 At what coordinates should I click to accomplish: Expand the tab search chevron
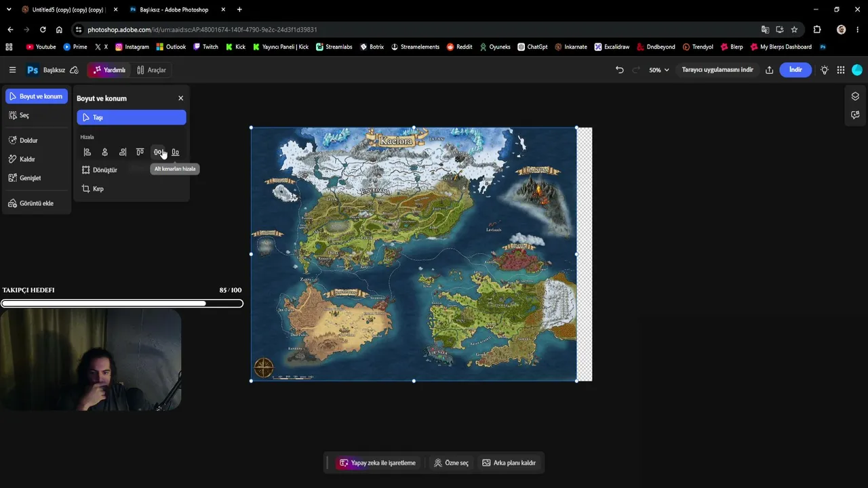point(9,9)
